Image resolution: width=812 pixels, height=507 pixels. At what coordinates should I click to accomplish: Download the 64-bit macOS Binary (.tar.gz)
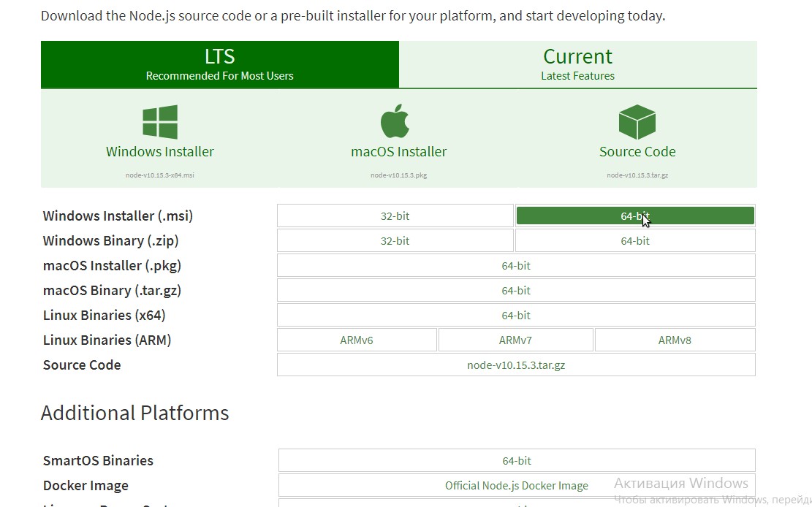coord(516,291)
